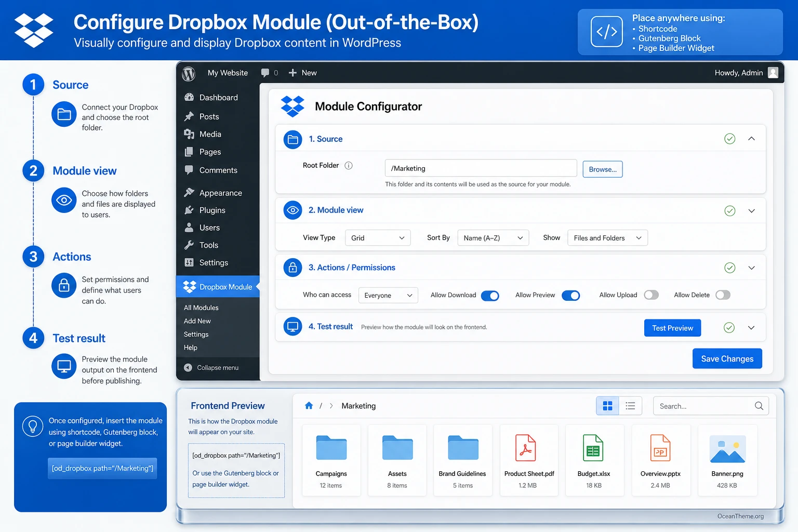
Task: Open All Modules submenu link
Action: tap(201, 308)
